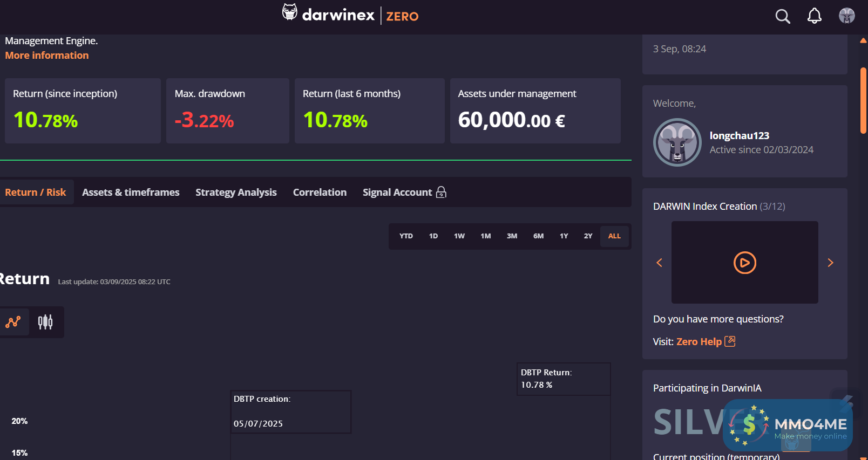Image resolution: width=868 pixels, height=460 pixels.
Task: Click the DBTP creation date 05/07/2025
Action: pos(258,424)
